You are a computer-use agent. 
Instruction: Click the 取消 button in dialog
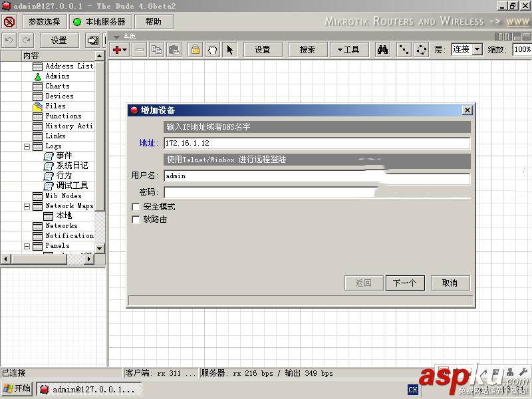[x=450, y=283]
